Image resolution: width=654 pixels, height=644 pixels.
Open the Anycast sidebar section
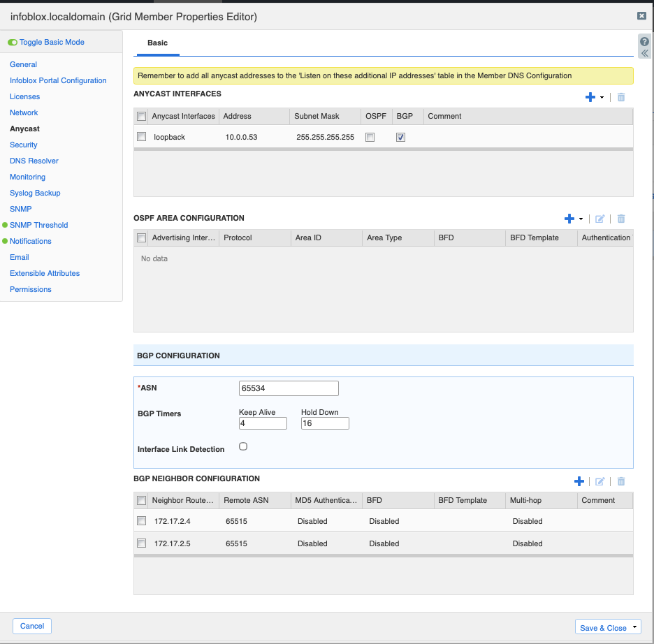click(23, 129)
